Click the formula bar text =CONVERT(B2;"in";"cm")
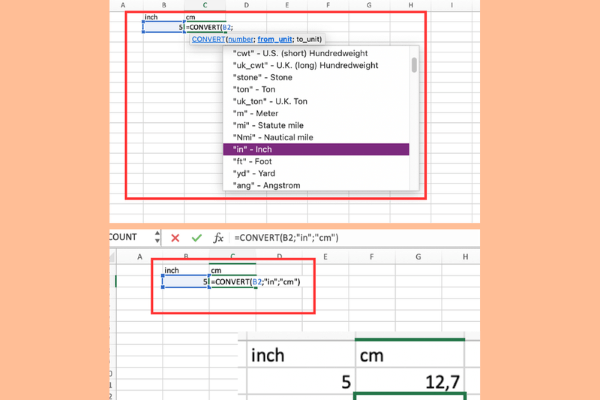 coord(286,238)
